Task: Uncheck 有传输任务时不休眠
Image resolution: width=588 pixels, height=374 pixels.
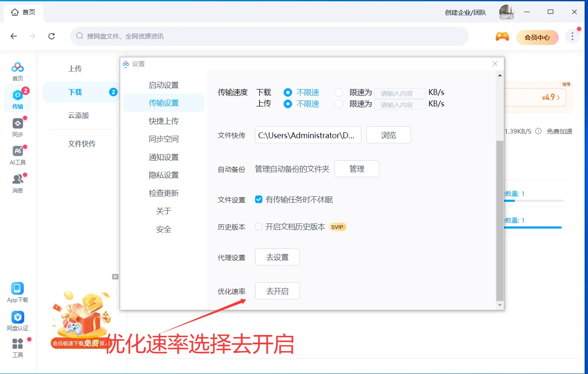Action: pos(259,199)
